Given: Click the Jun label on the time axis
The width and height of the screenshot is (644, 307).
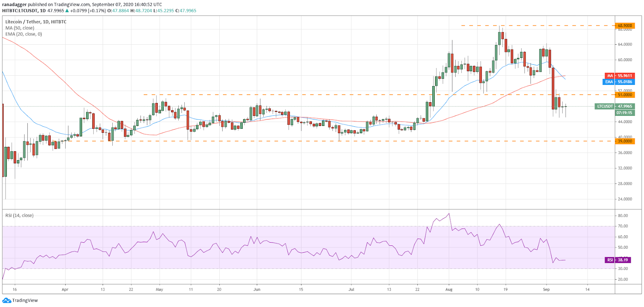Looking at the screenshot, I should pyautogui.click(x=257, y=290).
